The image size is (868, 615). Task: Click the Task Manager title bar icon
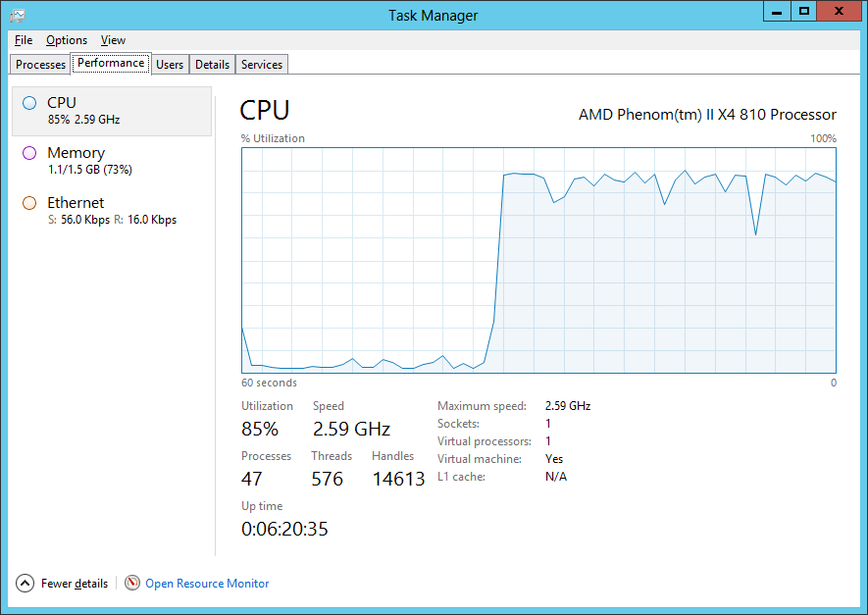18,15
